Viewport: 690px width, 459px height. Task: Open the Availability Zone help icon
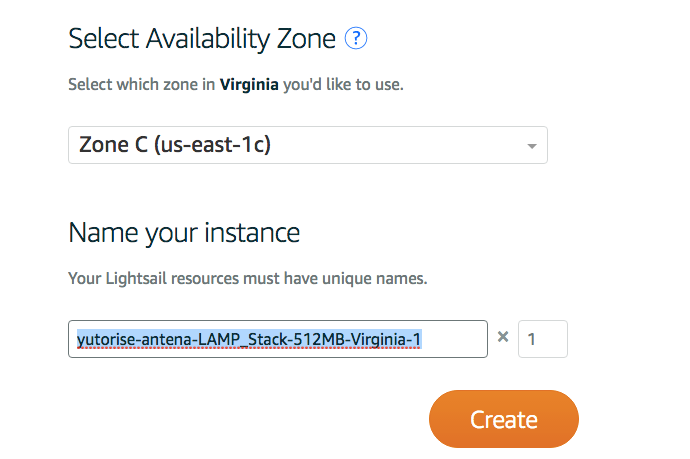356,39
